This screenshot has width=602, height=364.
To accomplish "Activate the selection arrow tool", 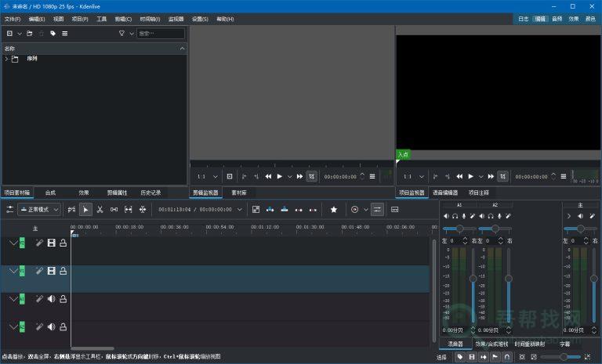I will point(85,210).
